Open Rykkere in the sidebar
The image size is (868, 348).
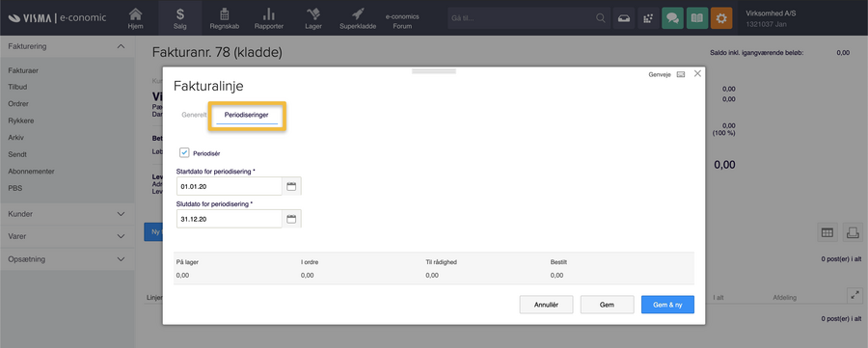20,120
